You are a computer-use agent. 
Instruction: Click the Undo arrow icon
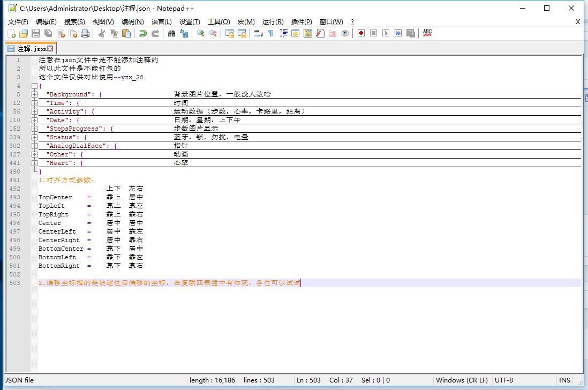[142, 33]
